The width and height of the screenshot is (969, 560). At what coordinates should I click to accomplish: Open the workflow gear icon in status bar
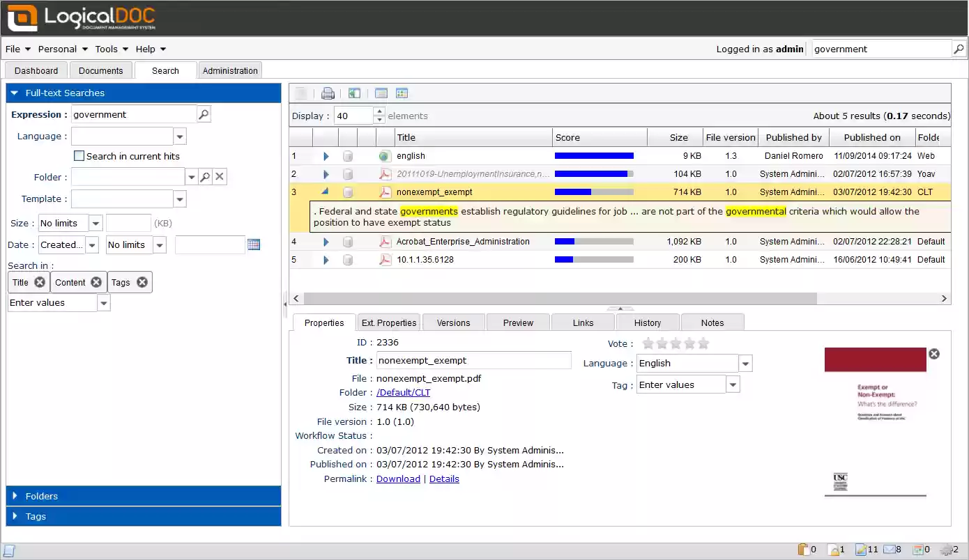coord(945,549)
